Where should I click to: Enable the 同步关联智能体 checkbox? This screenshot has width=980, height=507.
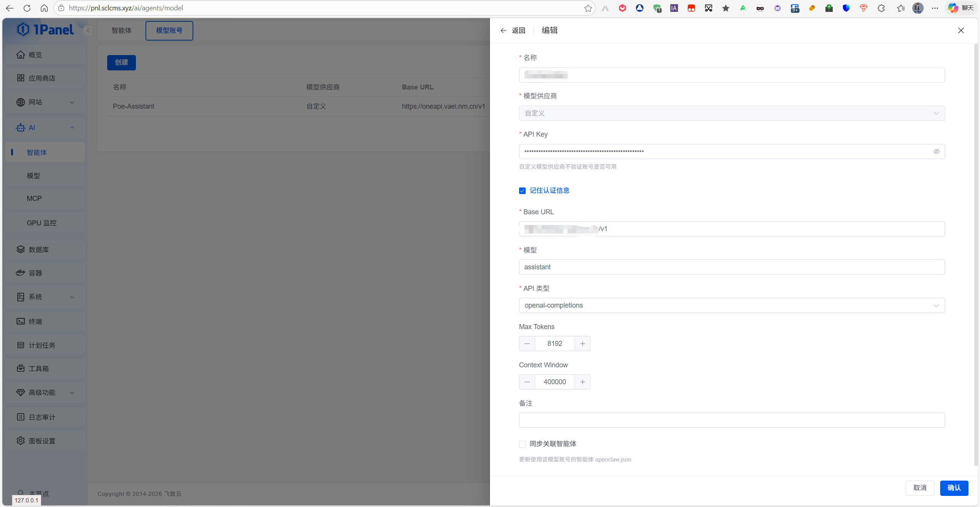(x=523, y=444)
